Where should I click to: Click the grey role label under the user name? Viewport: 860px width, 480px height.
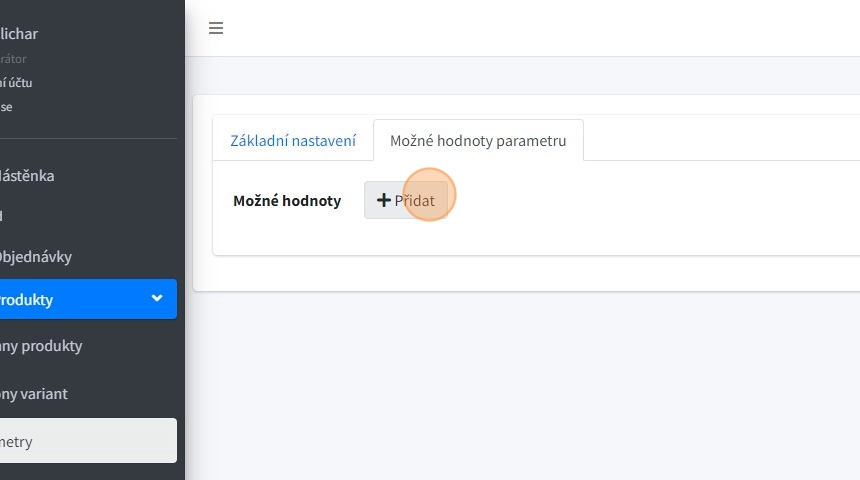[x=14, y=59]
